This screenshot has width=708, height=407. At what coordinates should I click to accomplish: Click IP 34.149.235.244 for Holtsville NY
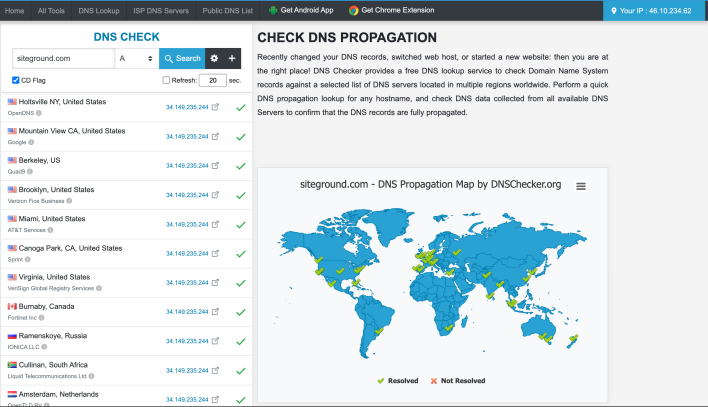tap(187, 107)
